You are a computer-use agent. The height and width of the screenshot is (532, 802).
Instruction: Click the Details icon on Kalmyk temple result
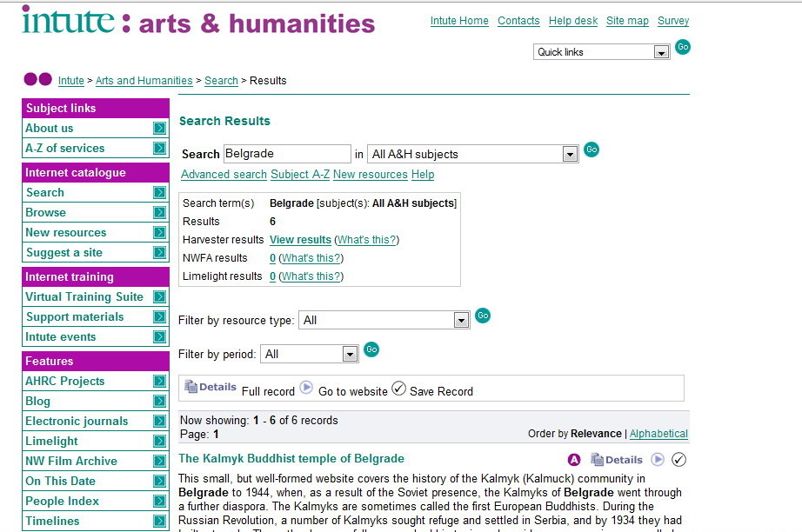coord(617,460)
